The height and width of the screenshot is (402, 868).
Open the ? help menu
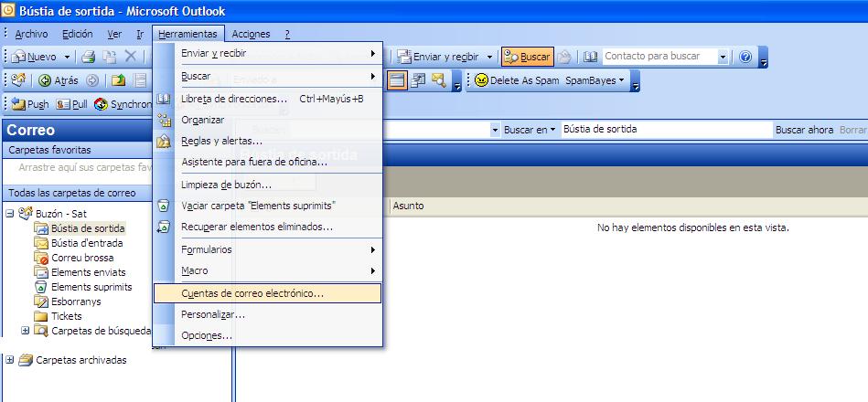pos(287,34)
